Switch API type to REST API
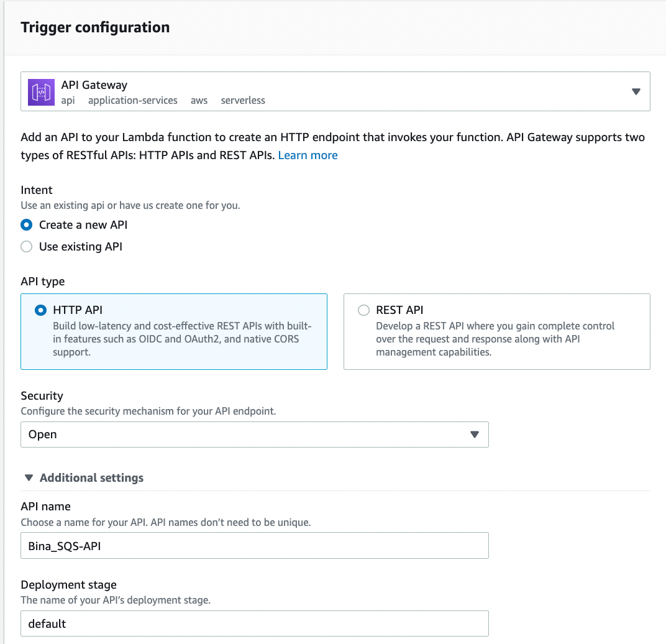 click(x=363, y=310)
